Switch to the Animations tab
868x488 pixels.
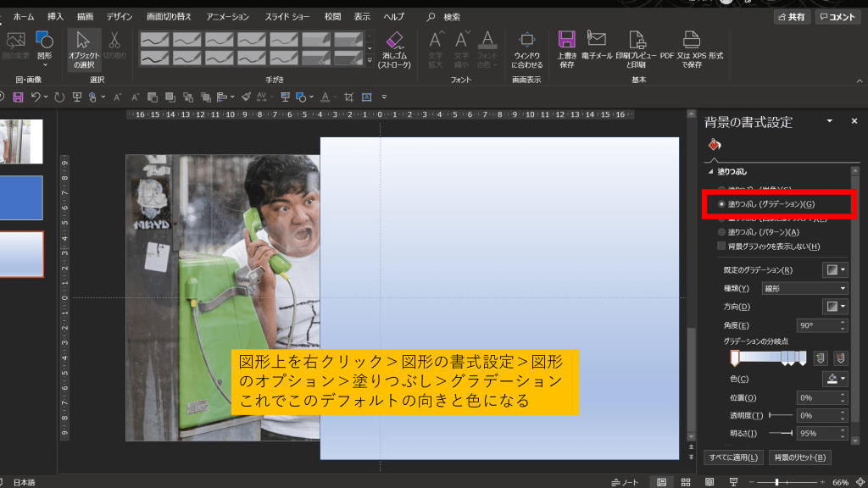(x=227, y=17)
